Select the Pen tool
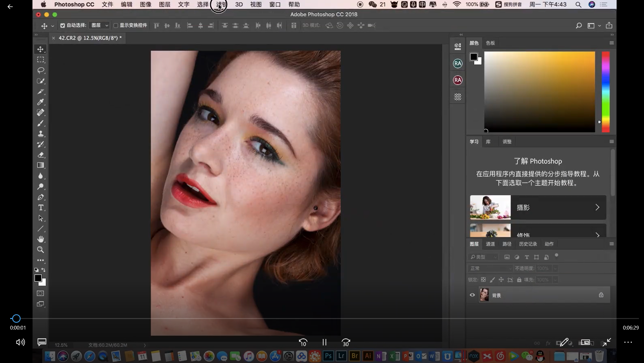This screenshot has height=363, width=644. (41, 197)
